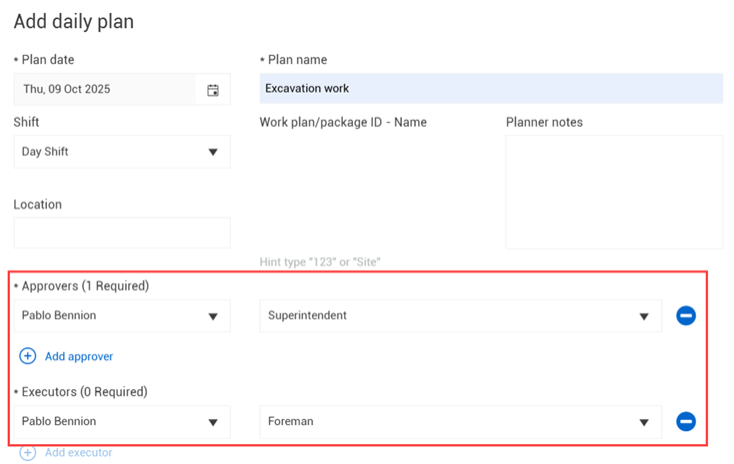Viewport: 734px width, 464px height.
Task: Click the plus circle icon for Add approver
Action: click(28, 356)
